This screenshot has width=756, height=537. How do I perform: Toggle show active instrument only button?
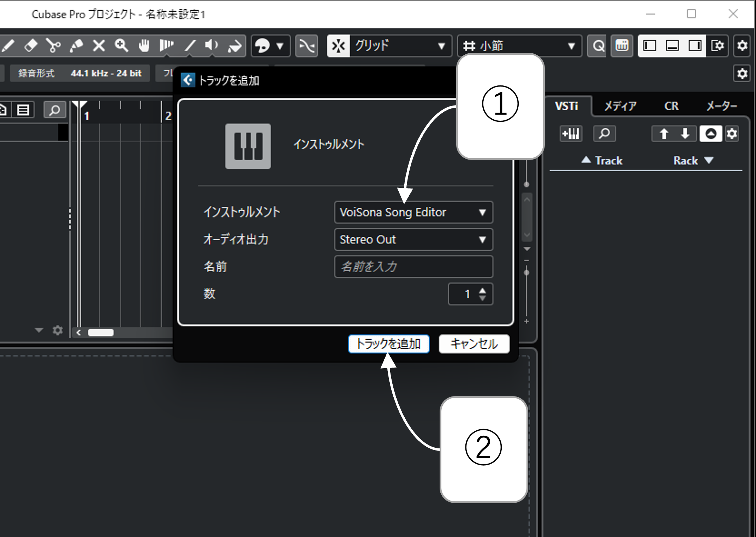click(710, 134)
